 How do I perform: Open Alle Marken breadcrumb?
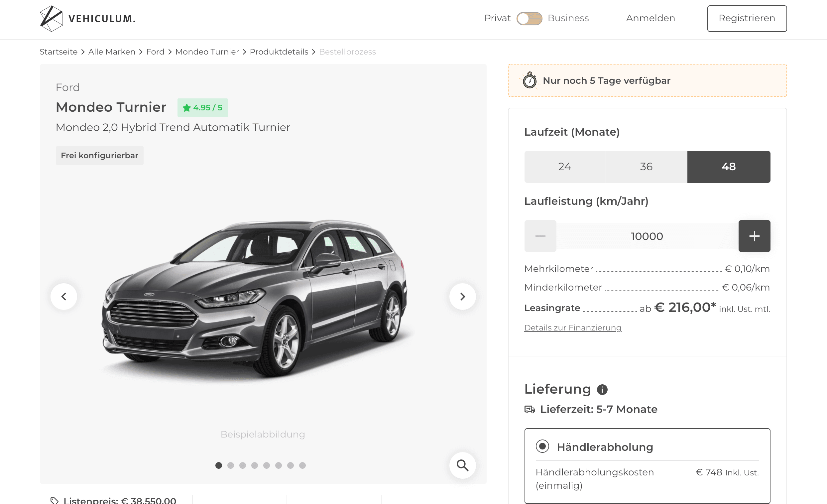pos(112,52)
